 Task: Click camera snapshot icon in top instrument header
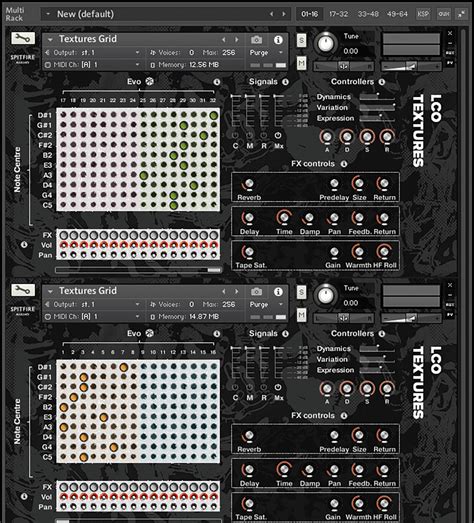[x=256, y=40]
